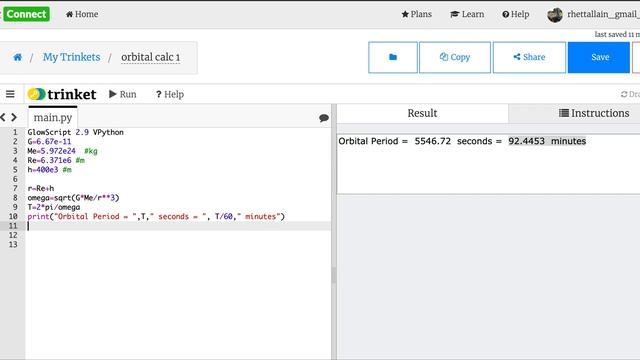The width and height of the screenshot is (640, 360).
Task: Click the G=6.67e-11 code line
Action: coord(49,142)
